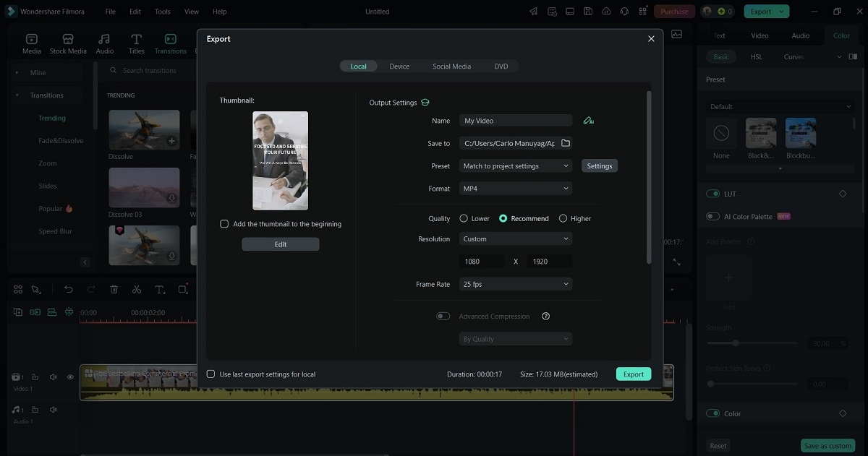Check Add the thumbnail to the beginning

(224, 224)
